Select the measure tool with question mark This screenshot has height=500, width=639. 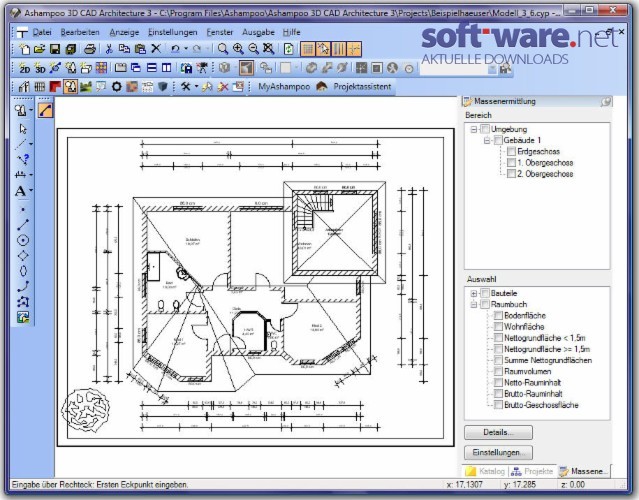click(x=23, y=159)
